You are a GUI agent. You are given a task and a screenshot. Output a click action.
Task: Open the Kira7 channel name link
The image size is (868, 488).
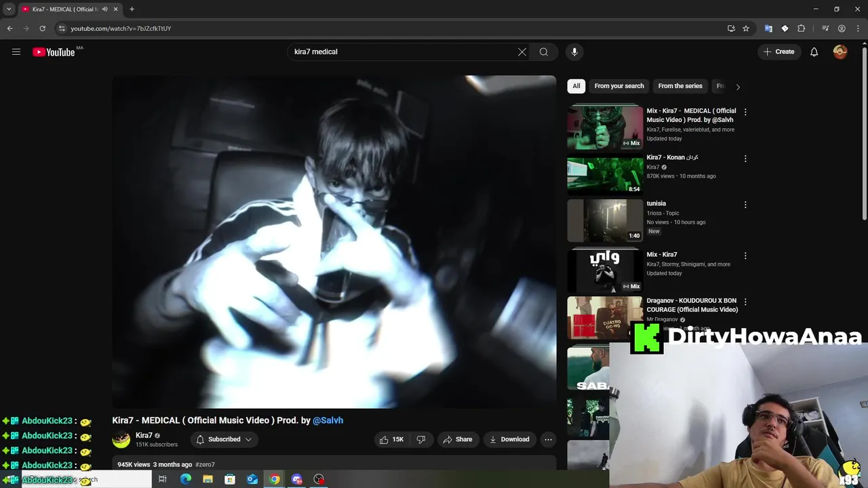click(144, 436)
